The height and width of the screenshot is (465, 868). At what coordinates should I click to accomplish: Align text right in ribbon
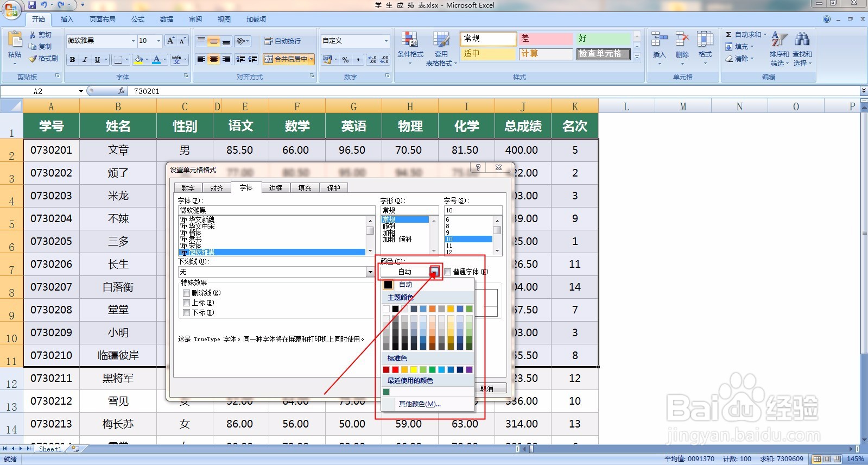coord(226,59)
